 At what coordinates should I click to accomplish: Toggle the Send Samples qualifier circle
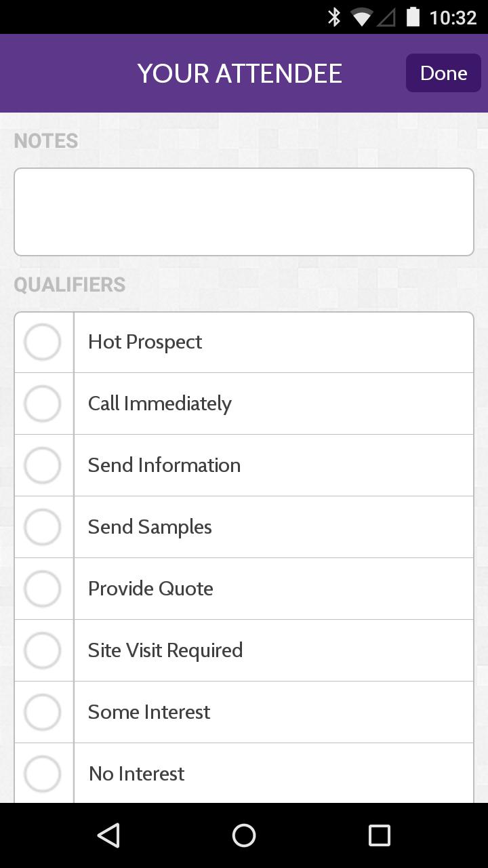click(43, 527)
